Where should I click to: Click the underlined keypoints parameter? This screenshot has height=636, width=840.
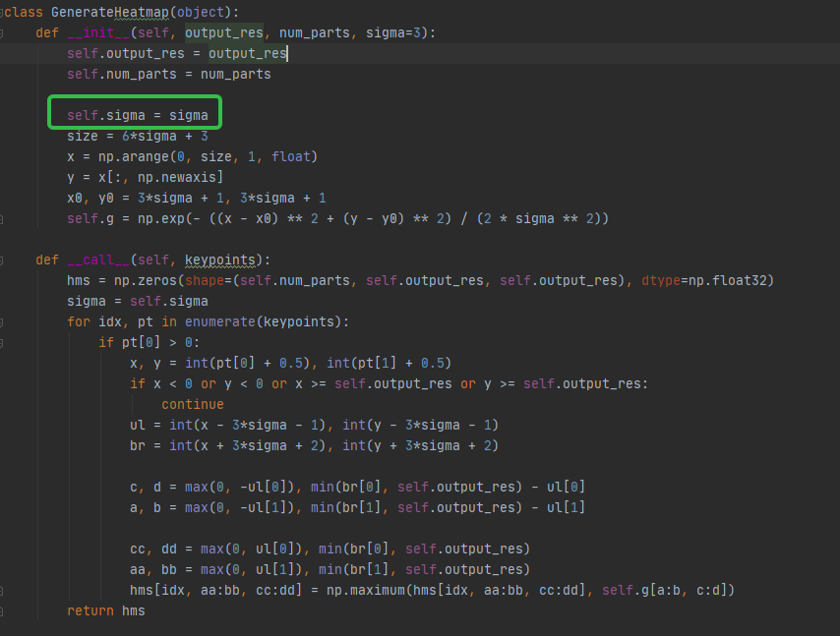pos(220,260)
